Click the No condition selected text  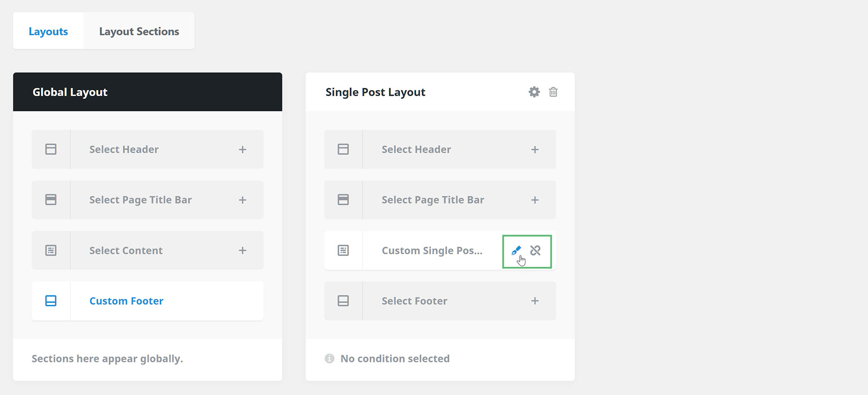point(395,358)
